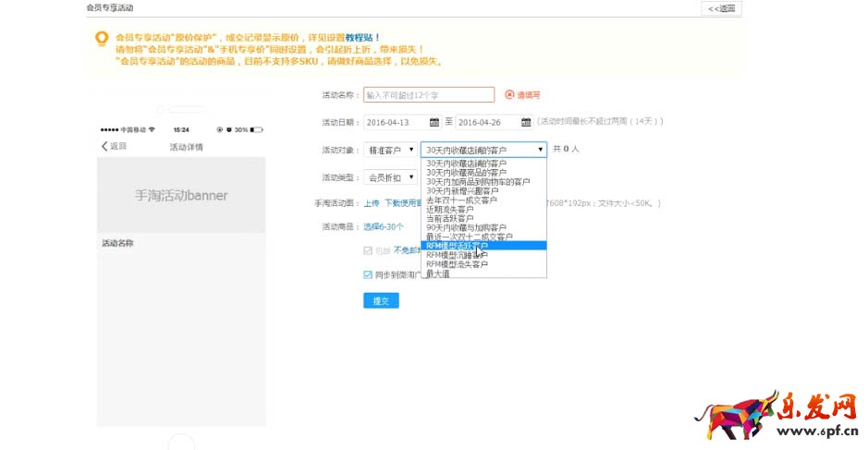
Task: Click the red error icon beside 请填写
Action: (x=509, y=94)
